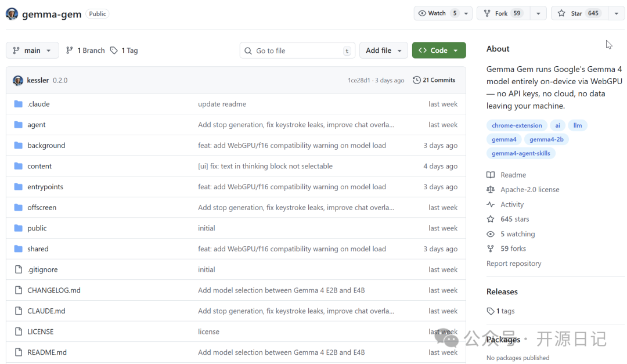
Task: Open the Report repository link
Action: pos(514,264)
